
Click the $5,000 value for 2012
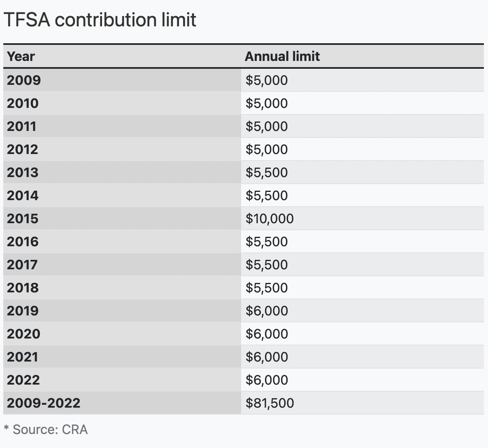[x=267, y=149]
